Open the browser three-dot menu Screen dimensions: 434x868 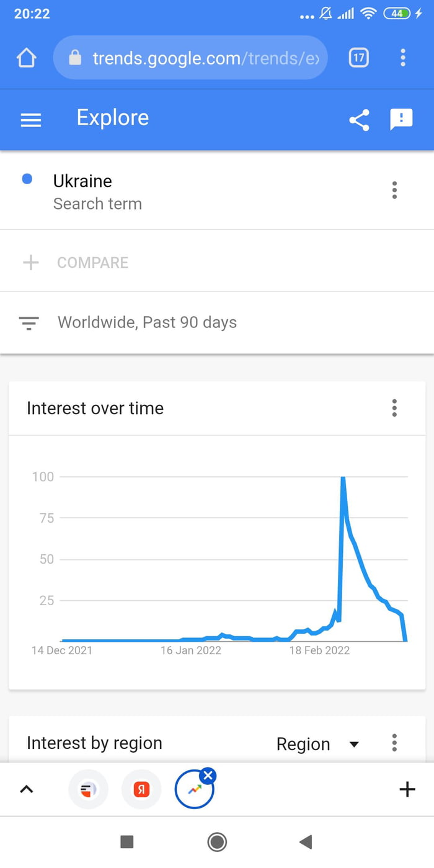403,58
